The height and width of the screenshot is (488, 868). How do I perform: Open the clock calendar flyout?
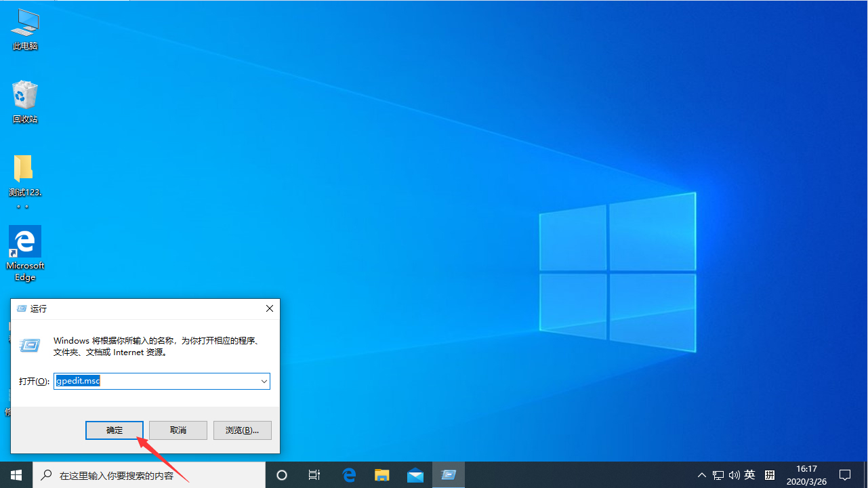pyautogui.click(x=806, y=474)
